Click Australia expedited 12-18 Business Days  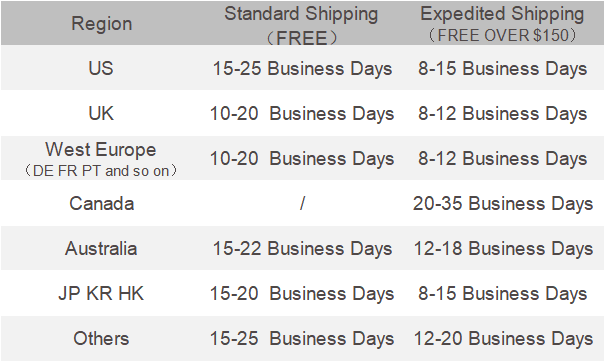(x=503, y=249)
